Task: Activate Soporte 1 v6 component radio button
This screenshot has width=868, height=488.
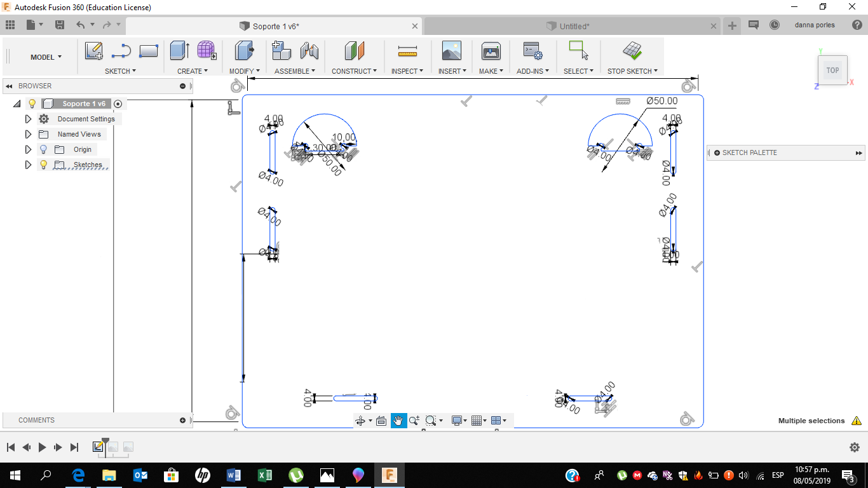Action: [118, 104]
